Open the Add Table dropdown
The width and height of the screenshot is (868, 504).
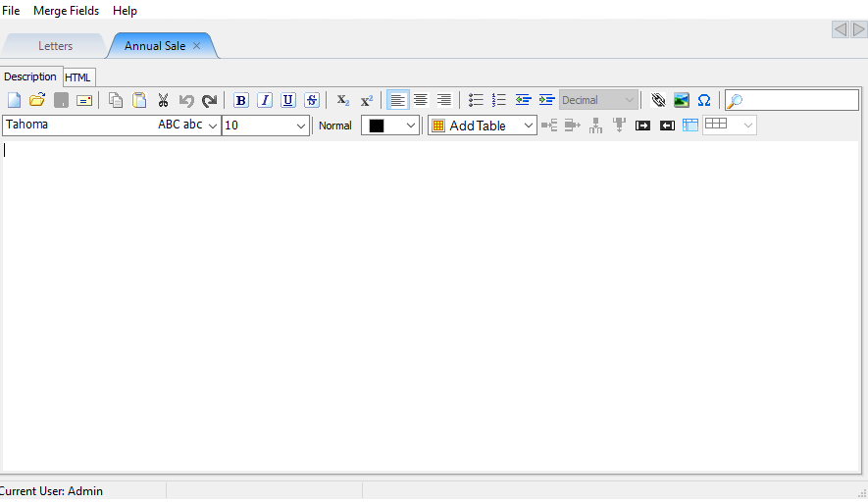tap(483, 126)
